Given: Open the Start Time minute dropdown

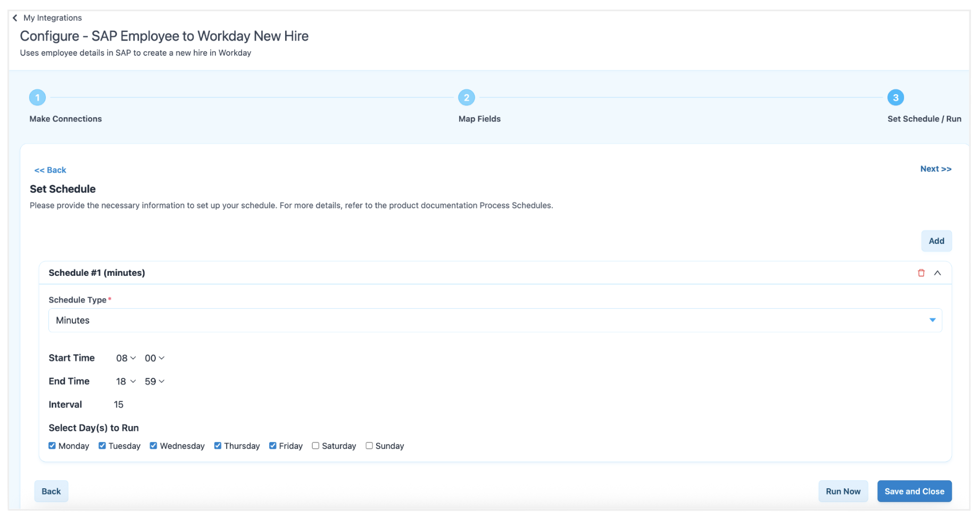Looking at the screenshot, I should (154, 358).
